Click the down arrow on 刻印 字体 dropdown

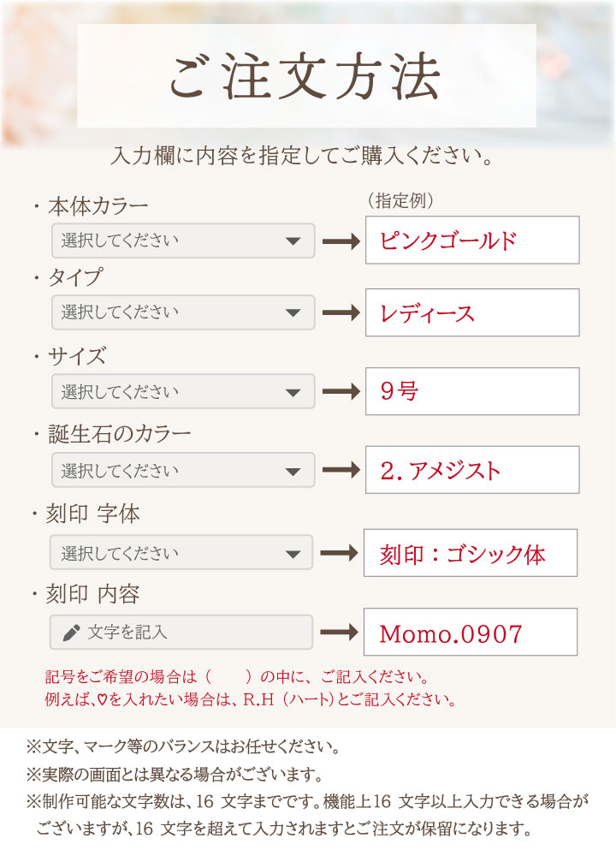(292, 554)
